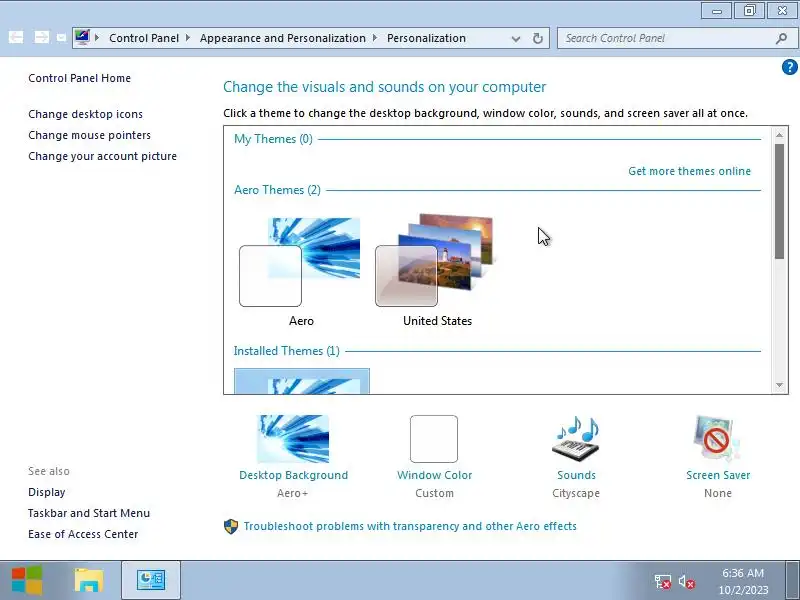Open Change desktop icons link
This screenshot has height=600, width=800.
click(85, 114)
